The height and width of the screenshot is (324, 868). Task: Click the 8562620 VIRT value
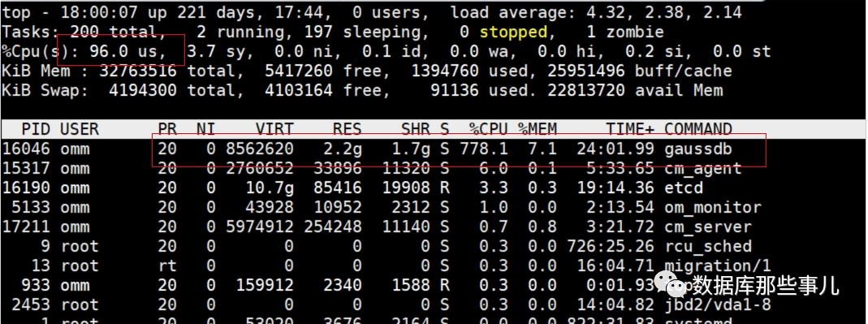coord(260,149)
